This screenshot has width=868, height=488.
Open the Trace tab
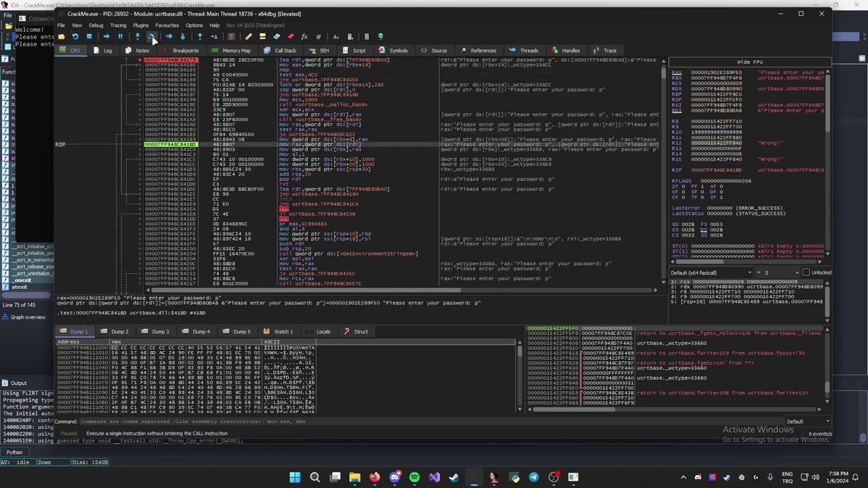point(605,50)
